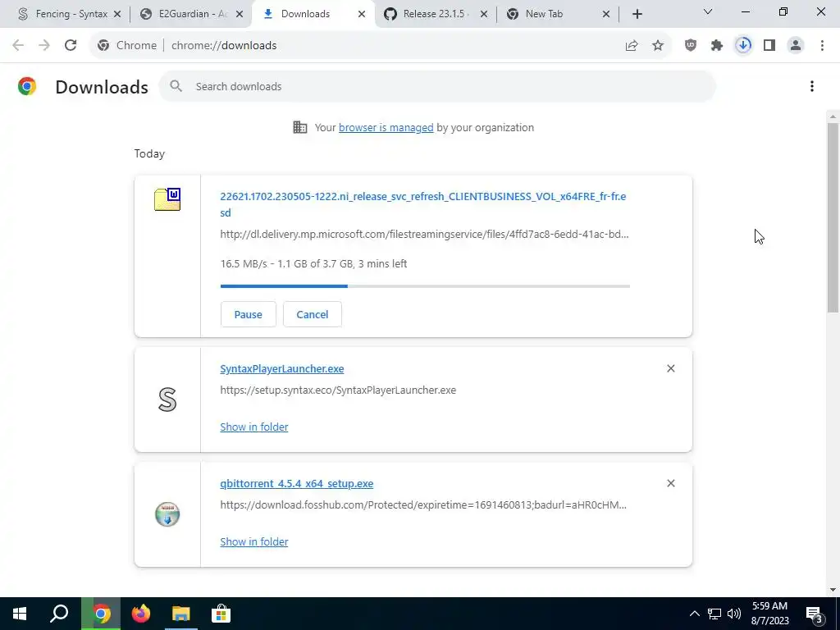Remove SyntaxPlayerLauncher.exe from the list
Screen dimensions: 840x630
670,368
